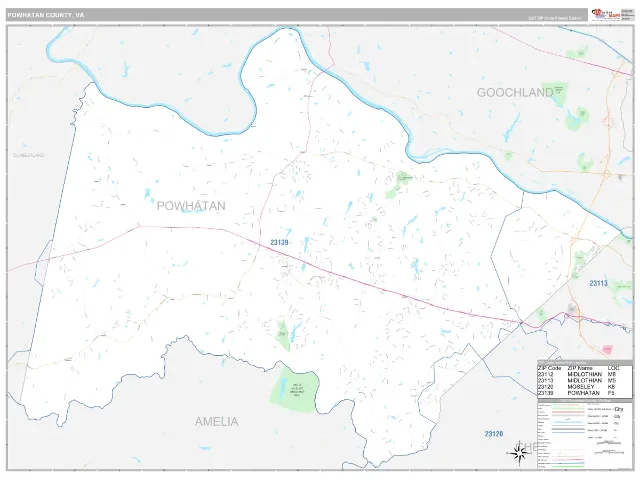Click the compass rose symbol
Viewport: 640px width, 480px height.
(518, 453)
